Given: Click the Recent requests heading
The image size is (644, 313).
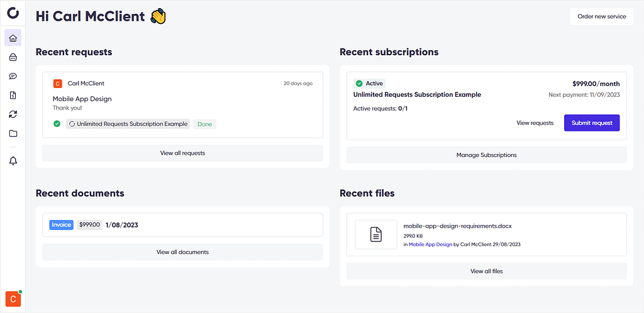Looking at the screenshot, I should click(74, 52).
